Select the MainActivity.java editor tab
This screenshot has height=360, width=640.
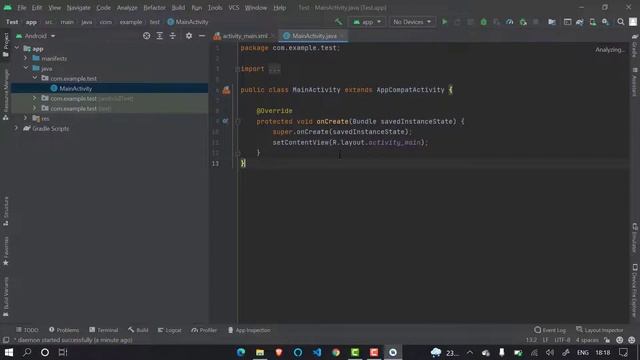pos(313,36)
